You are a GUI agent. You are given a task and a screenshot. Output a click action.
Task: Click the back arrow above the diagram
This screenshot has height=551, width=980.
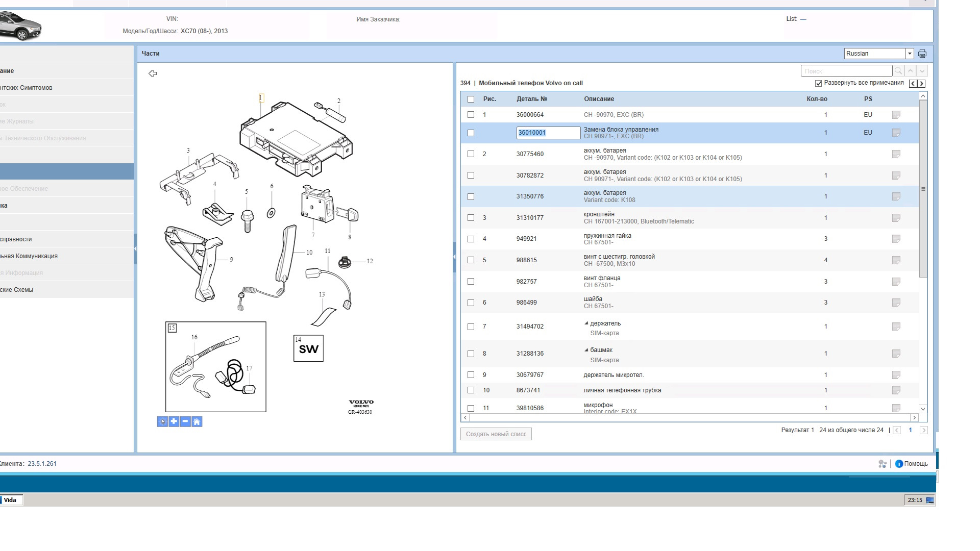coord(153,73)
